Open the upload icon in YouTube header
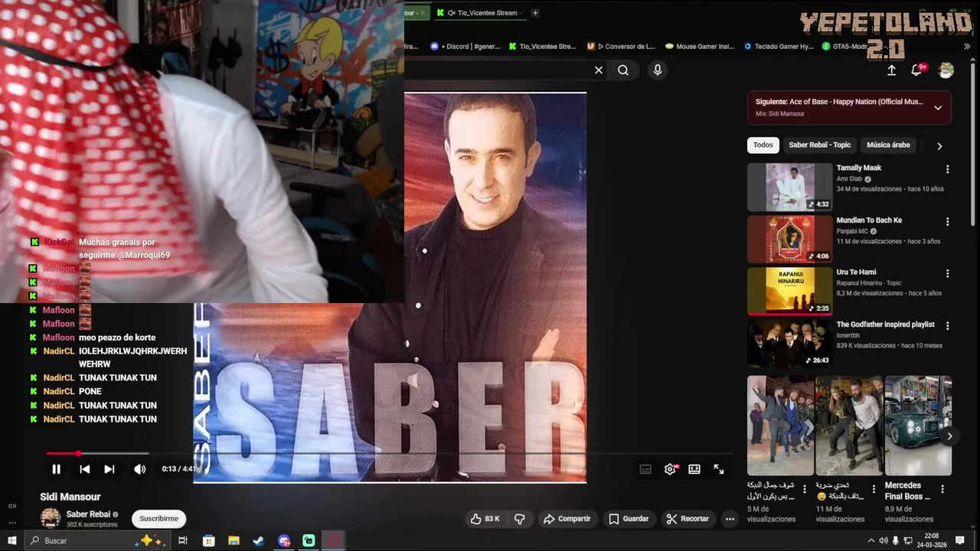 (892, 70)
